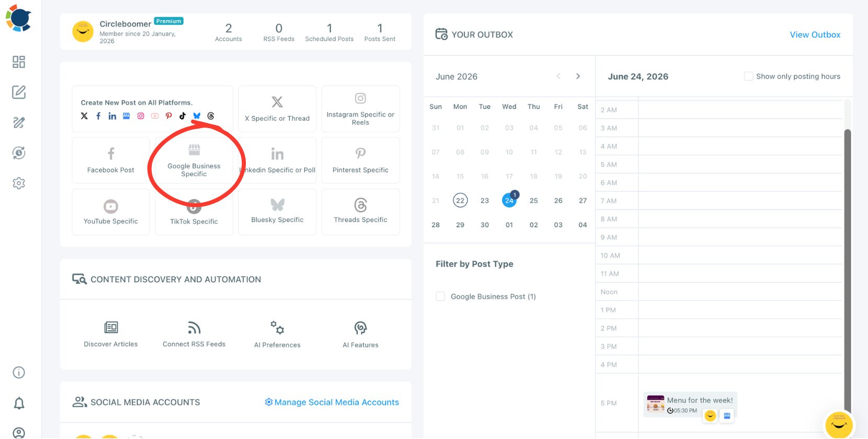Click the 10 AM time slot row
Viewport: 868px width, 439px height.
pos(719,256)
